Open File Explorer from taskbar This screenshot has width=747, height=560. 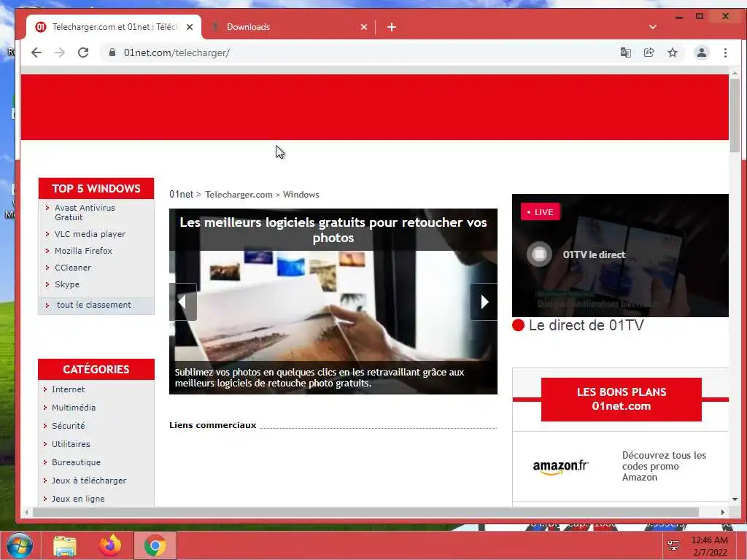pyautogui.click(x=65, y=545)
